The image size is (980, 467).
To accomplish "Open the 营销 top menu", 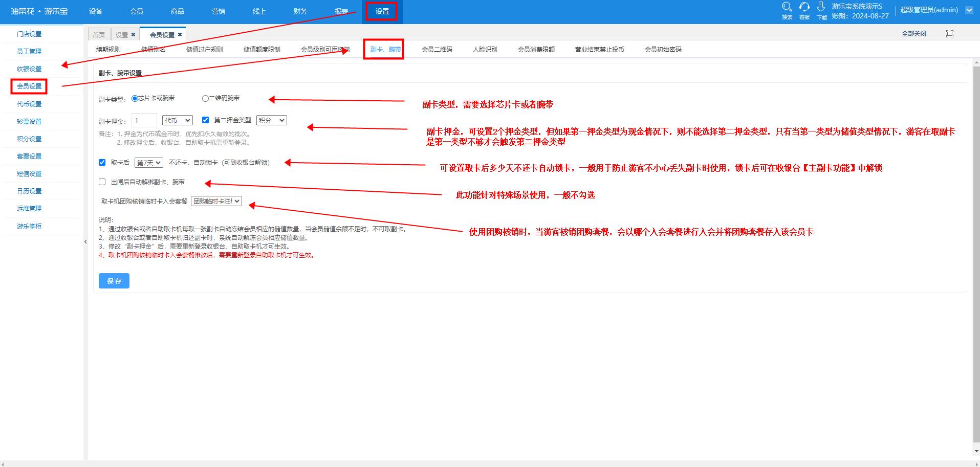I will click(219, 11).
